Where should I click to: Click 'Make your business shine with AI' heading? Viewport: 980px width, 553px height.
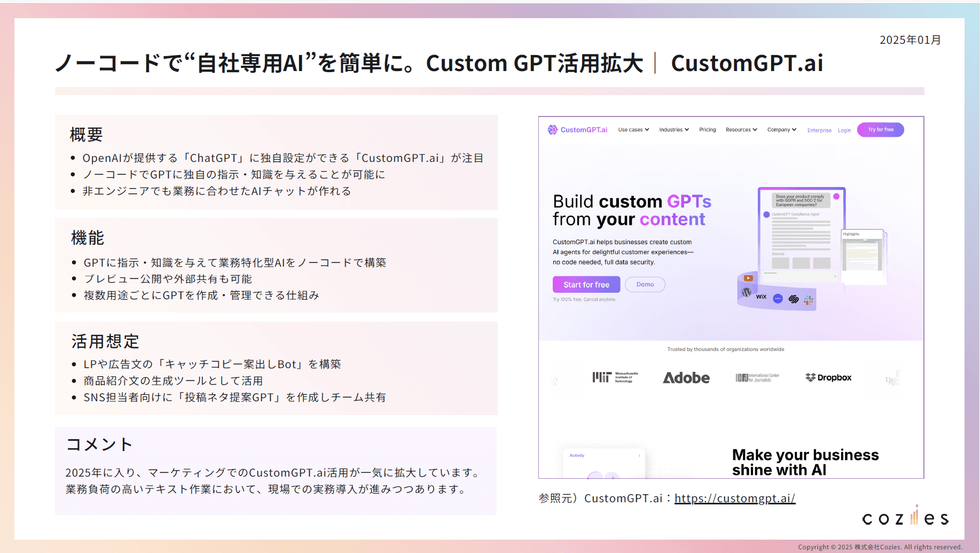[x=805, y=462]
